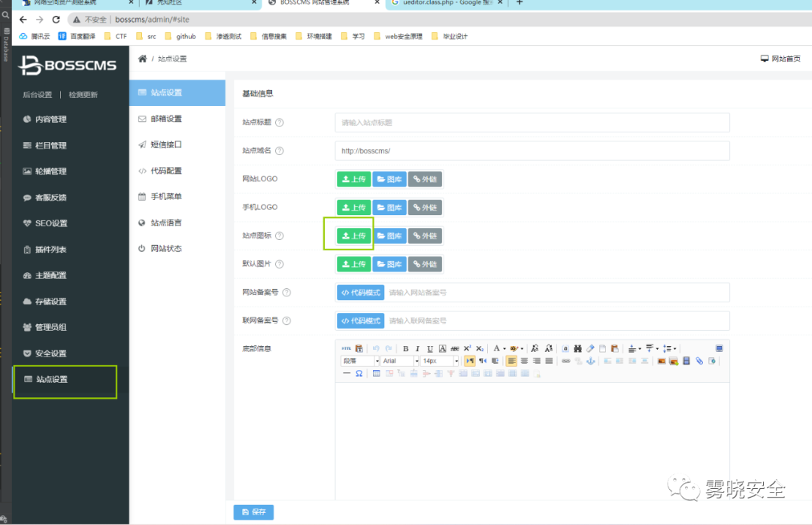Toggle right-to-left text direction
The height and width of the screenshot is (525, 812).
point(482,361)
